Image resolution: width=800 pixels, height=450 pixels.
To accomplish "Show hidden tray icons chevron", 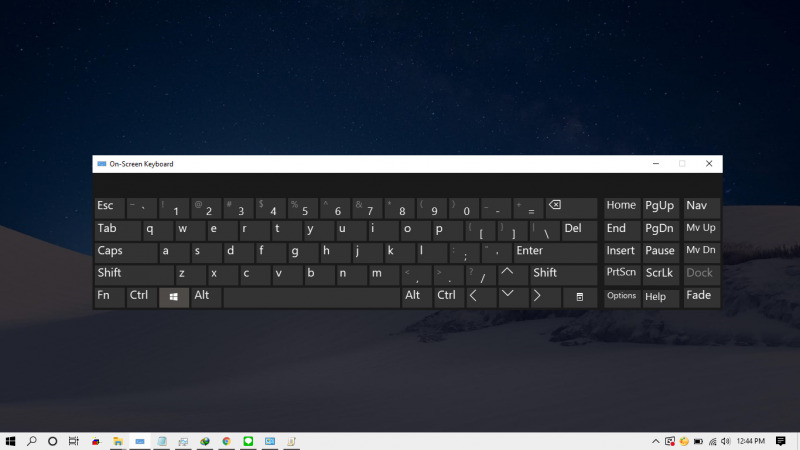I will point(656,441).
